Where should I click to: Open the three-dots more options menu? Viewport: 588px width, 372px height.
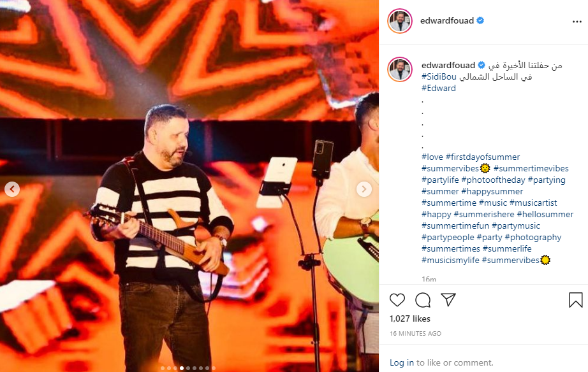(577, 22)
